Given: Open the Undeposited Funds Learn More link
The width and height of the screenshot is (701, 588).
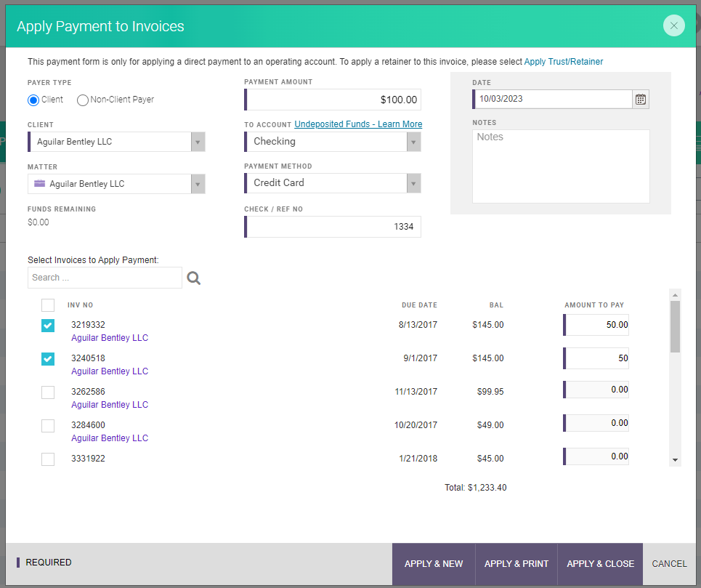Looking at the screenshot, I should tap(357, 124).
